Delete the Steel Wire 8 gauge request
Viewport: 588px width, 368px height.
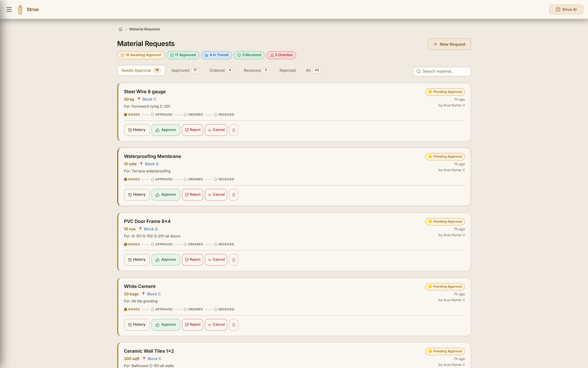234,130
